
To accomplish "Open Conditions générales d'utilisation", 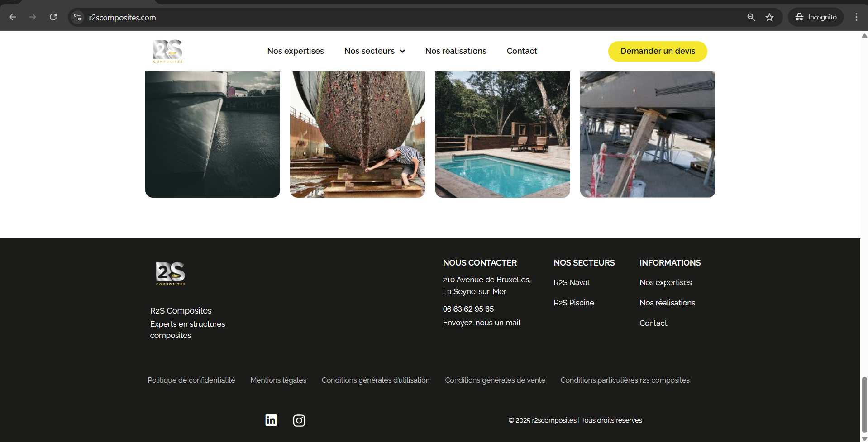I will 376,380.
